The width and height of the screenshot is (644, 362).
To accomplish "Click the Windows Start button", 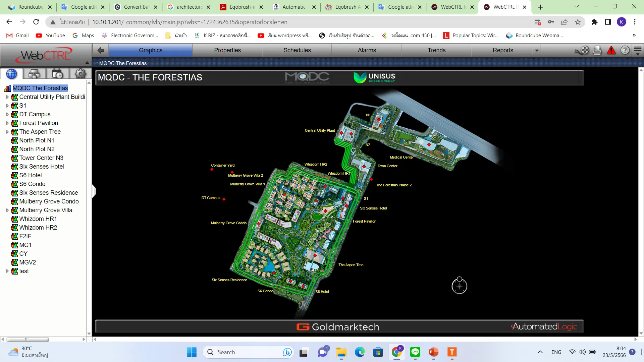I will [x=192, y=352].
